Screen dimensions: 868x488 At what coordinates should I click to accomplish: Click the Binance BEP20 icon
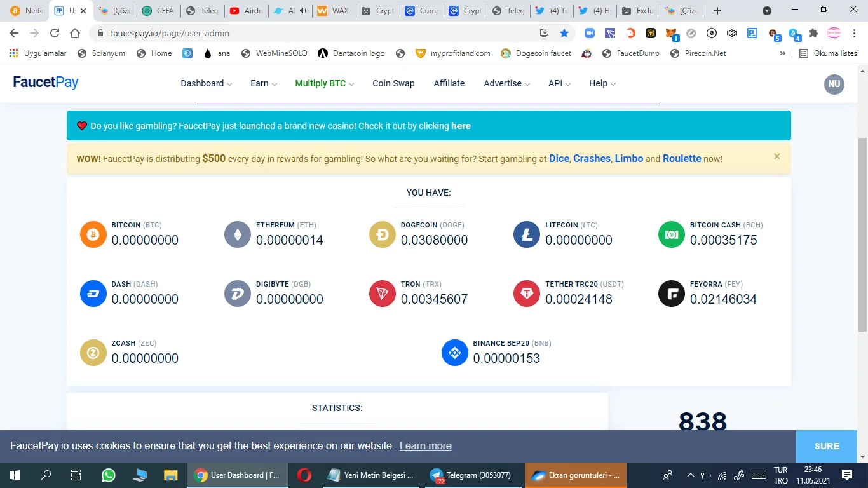(455, 353)
